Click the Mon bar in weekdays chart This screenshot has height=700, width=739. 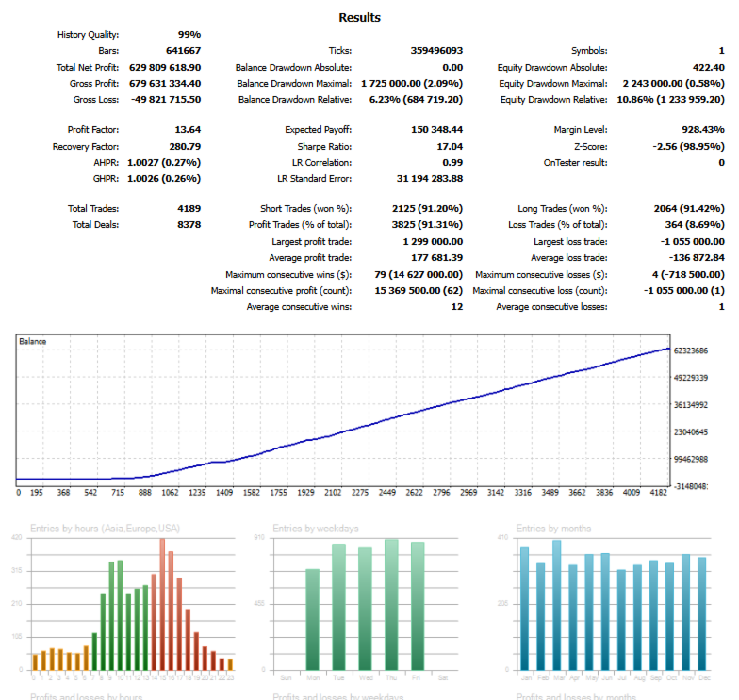coord(313,620)
